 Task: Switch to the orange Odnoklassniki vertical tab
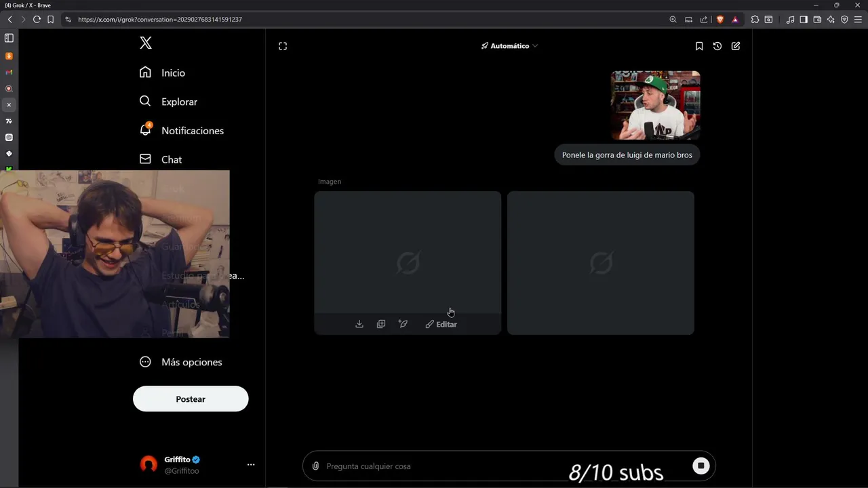pyautogui.click(x=9, y=56)
